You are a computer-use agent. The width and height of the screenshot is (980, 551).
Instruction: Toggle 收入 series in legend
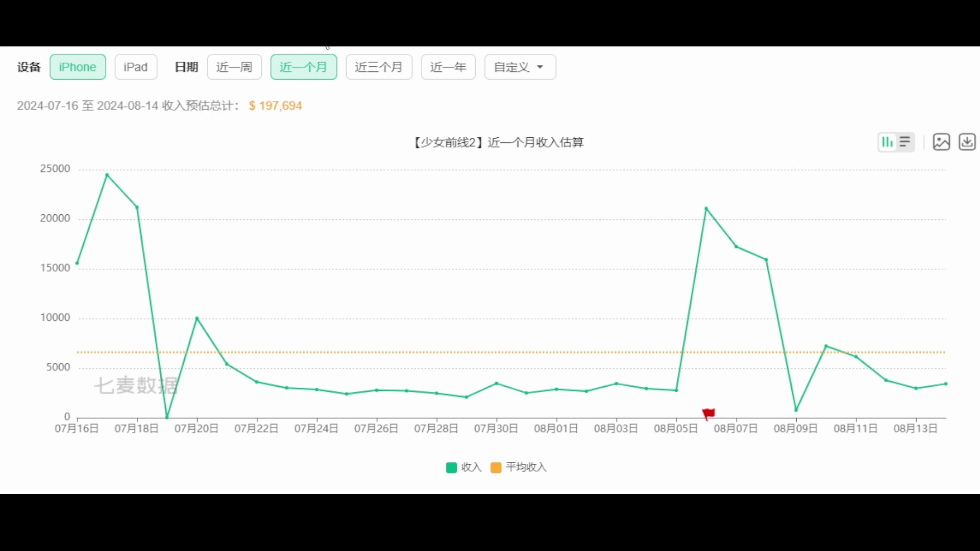click(x=464, y=467)
